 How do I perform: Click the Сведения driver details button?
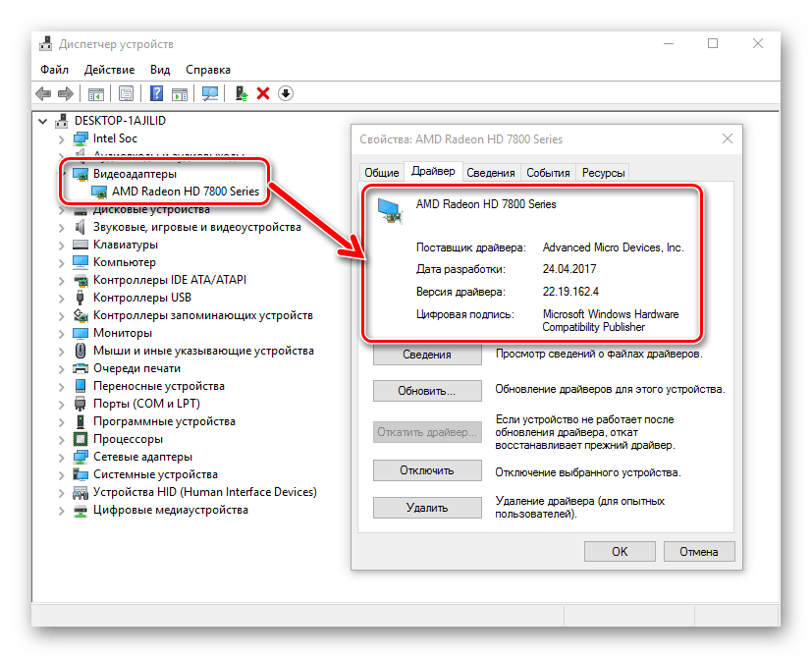427,355
